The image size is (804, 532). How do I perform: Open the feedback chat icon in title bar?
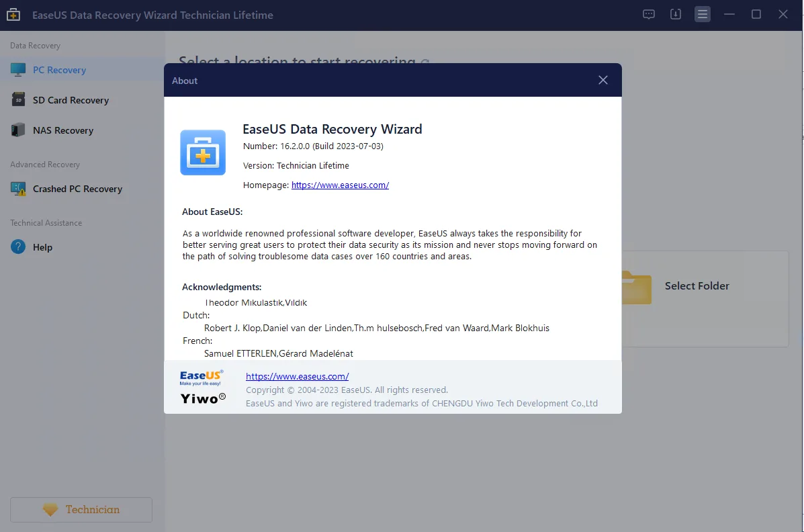649,14
